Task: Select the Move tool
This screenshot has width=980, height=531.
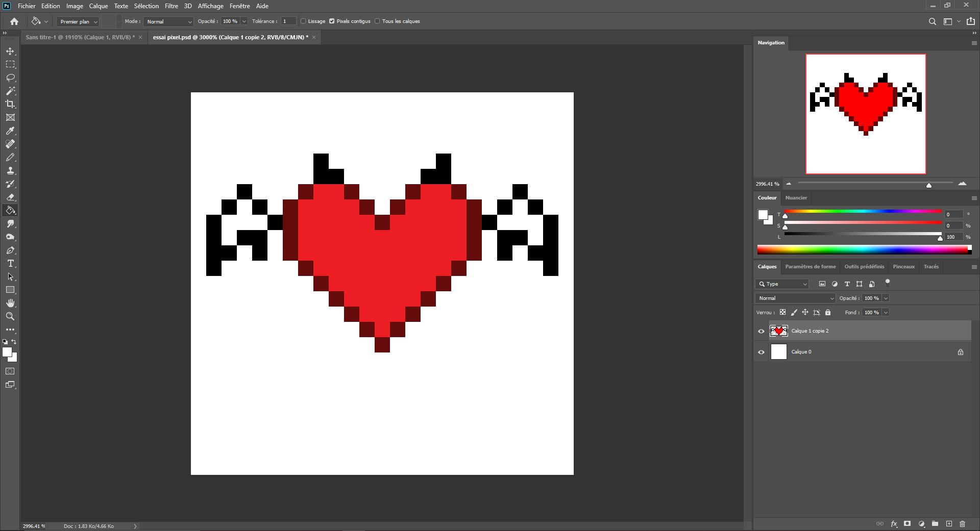Action: [10, 52]
